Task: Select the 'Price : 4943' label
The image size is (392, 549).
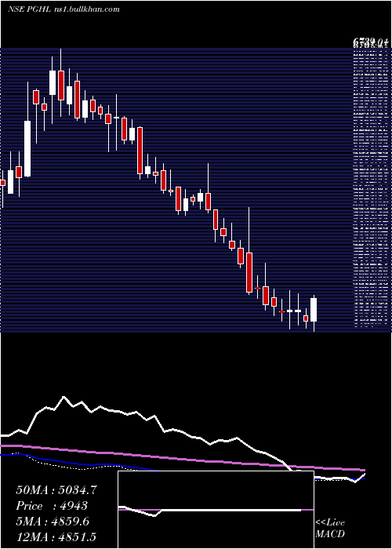Action: [x=52, y=506]
